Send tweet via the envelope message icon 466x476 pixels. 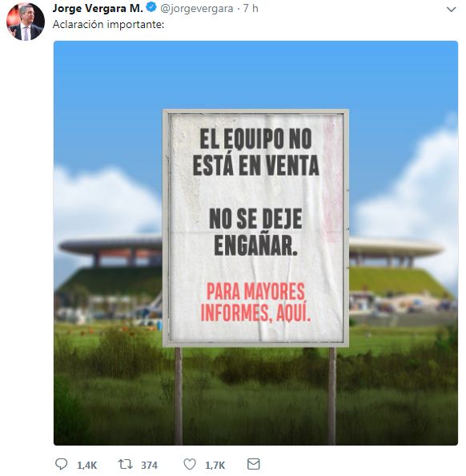click(253, 464)
